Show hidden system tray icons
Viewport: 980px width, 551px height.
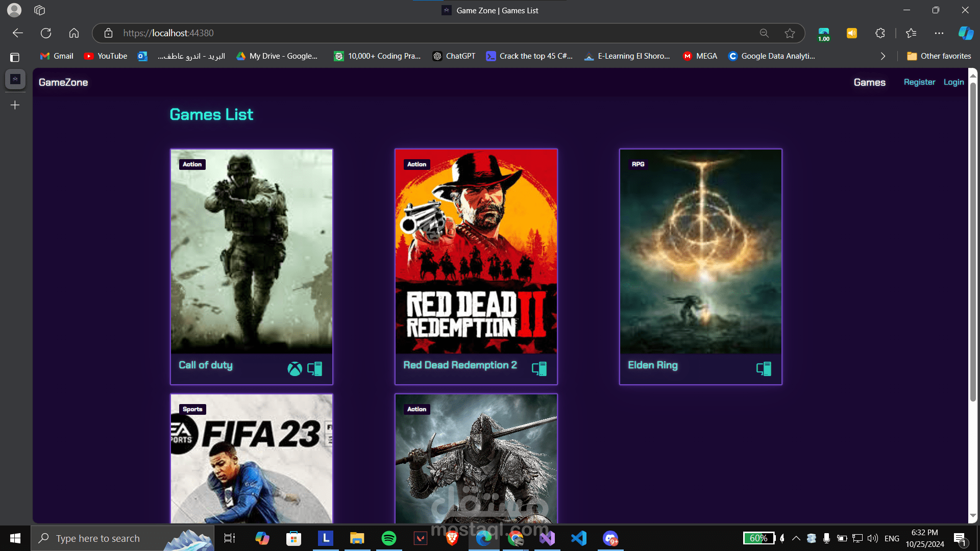point(796,538)
